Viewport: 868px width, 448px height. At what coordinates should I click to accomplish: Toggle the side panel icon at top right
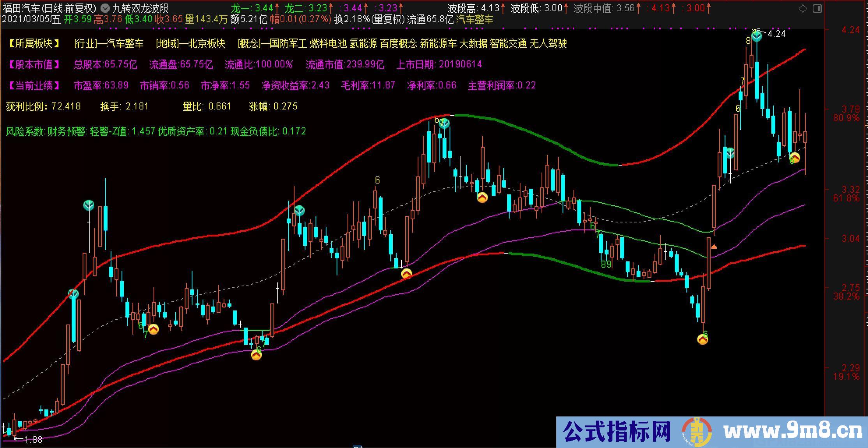click(x=817, y=9)
